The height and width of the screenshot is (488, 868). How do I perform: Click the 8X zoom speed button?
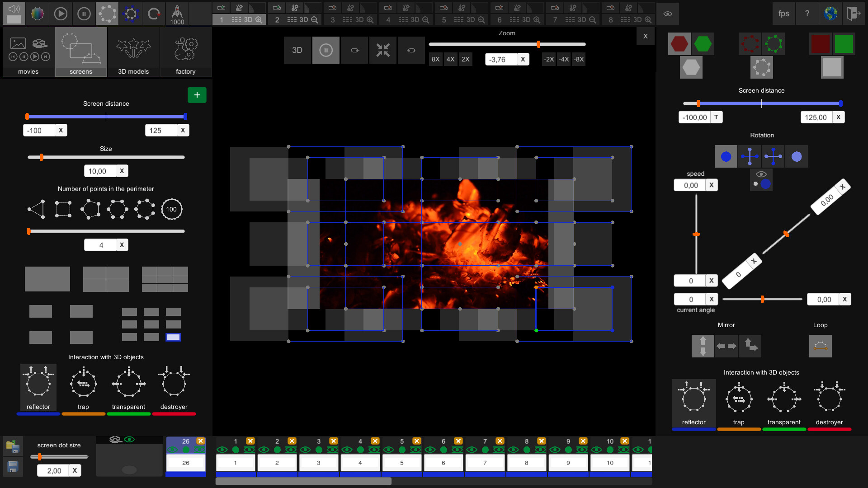(x=435, y=59)
